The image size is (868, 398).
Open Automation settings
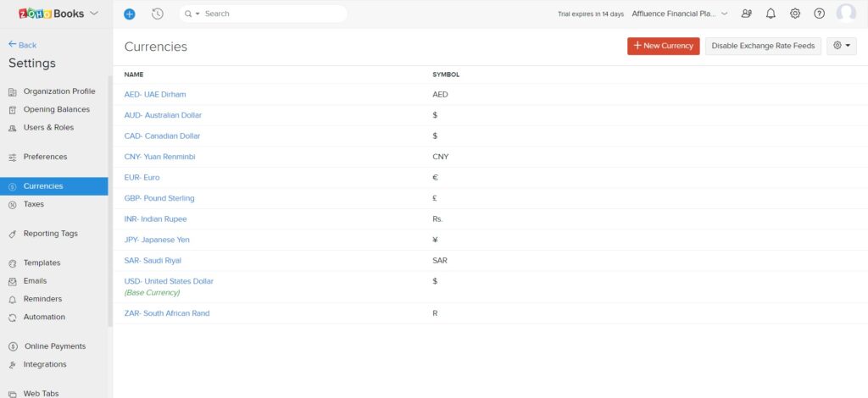click(44, 317)
